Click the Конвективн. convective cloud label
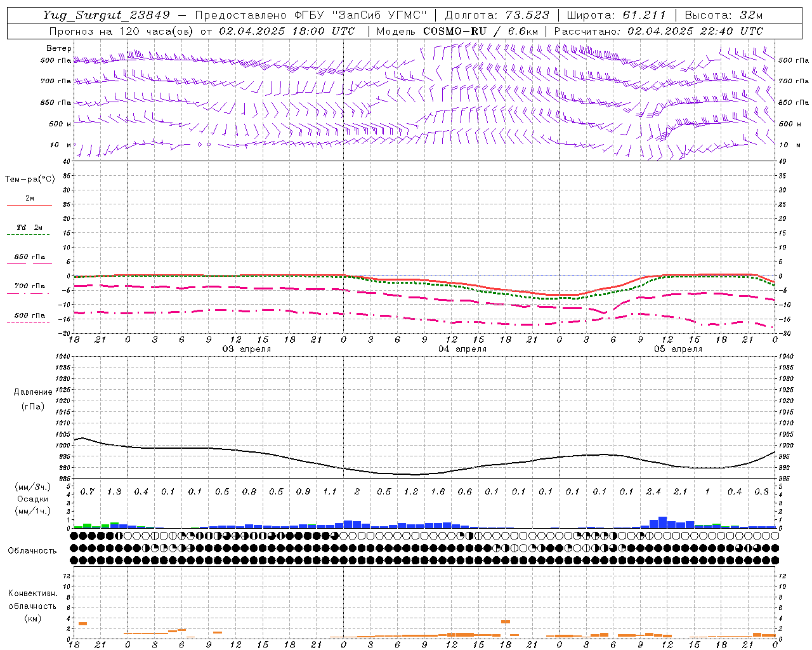The height and width of the screenshot is (650, 812). (x=32, y=594)
